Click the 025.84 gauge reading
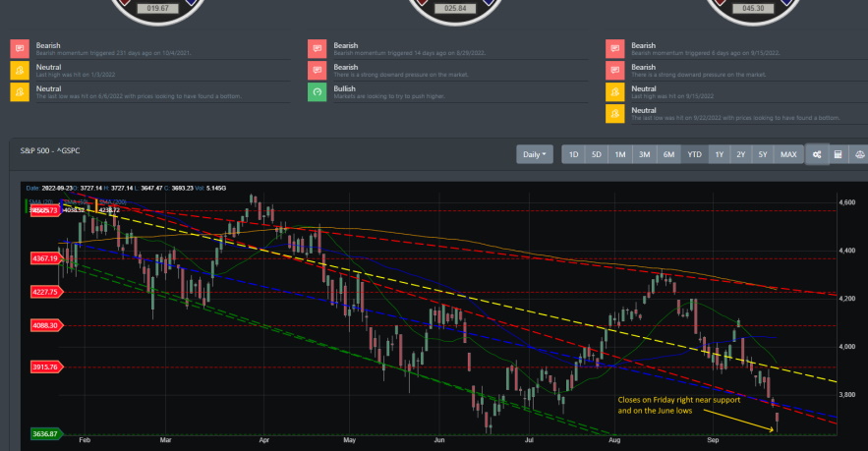This screenshot has width=868, height=451. coord(455,8)
